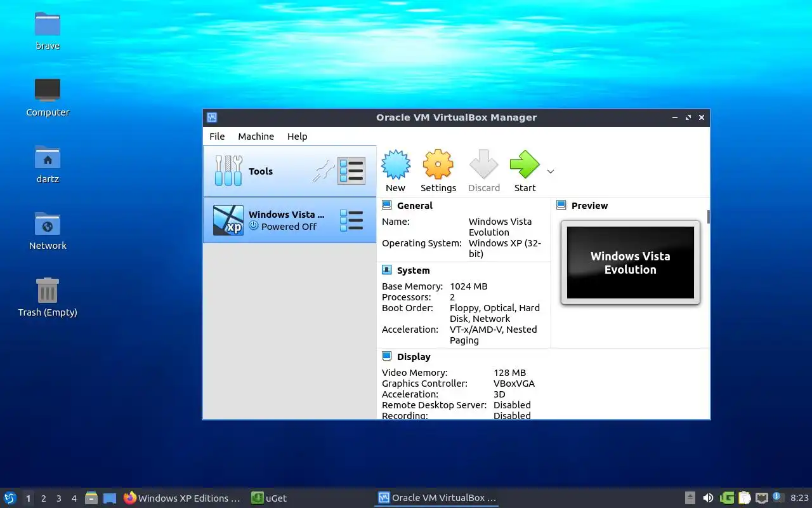Click the Display section monitor icon

pos(386,356)
